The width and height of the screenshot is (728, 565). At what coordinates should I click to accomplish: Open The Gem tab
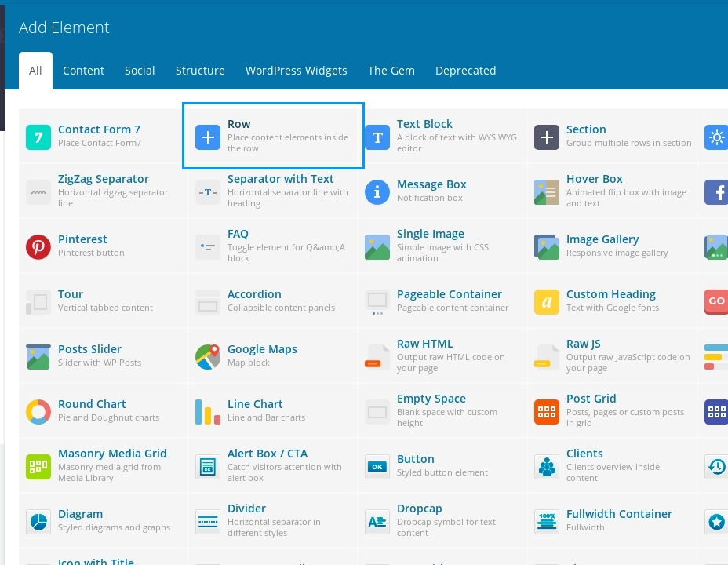point(391,71)
